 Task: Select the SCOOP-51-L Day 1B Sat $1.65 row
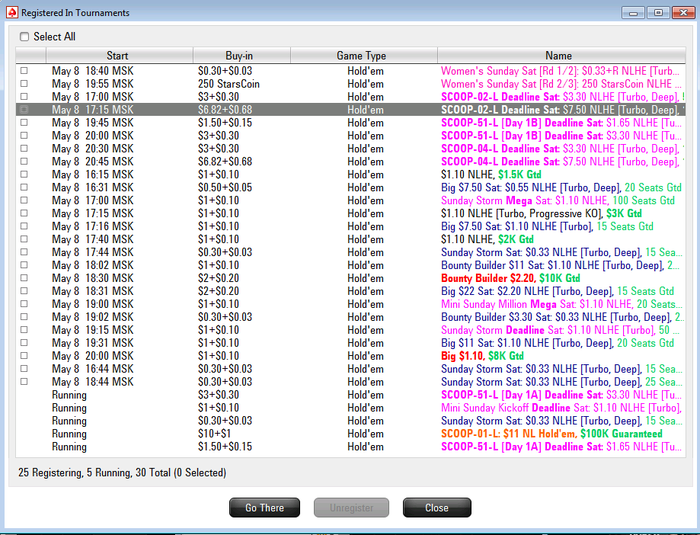click(x=350, y=122)
